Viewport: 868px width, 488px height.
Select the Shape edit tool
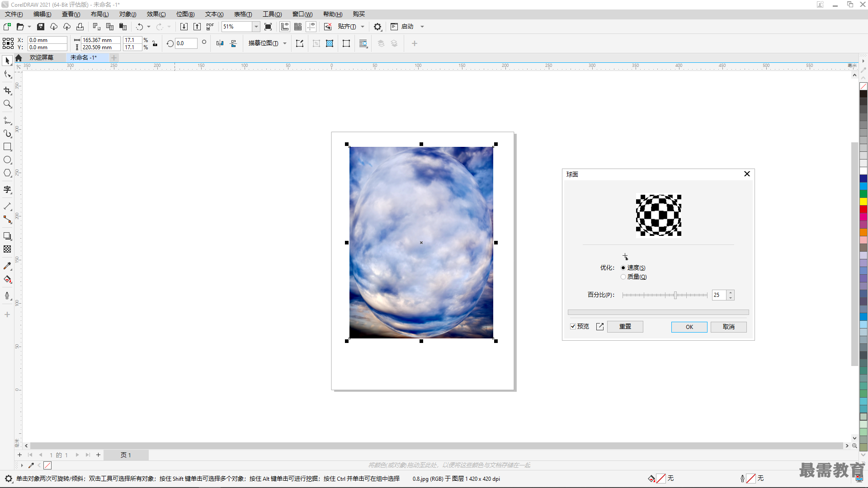[7, 74]
